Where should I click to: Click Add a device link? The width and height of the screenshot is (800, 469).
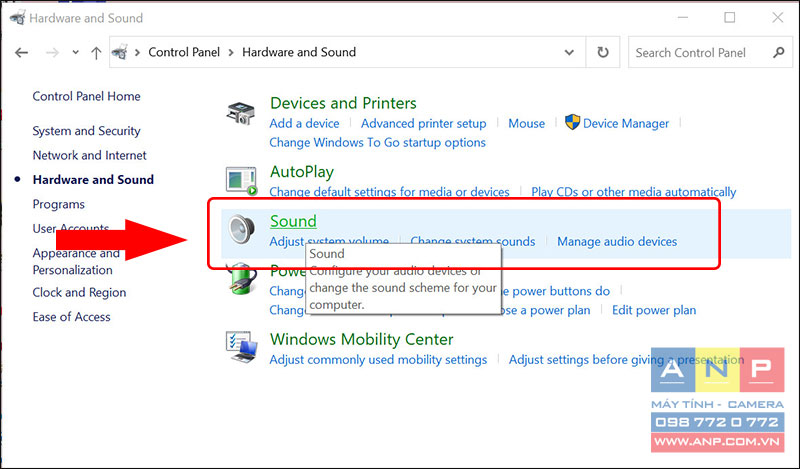coord(304,124)
